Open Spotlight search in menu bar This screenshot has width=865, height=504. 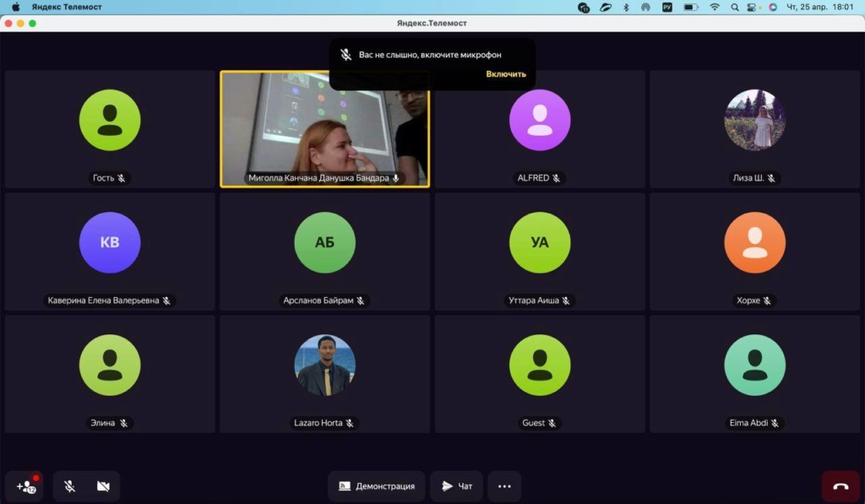(x=734, y=7)
